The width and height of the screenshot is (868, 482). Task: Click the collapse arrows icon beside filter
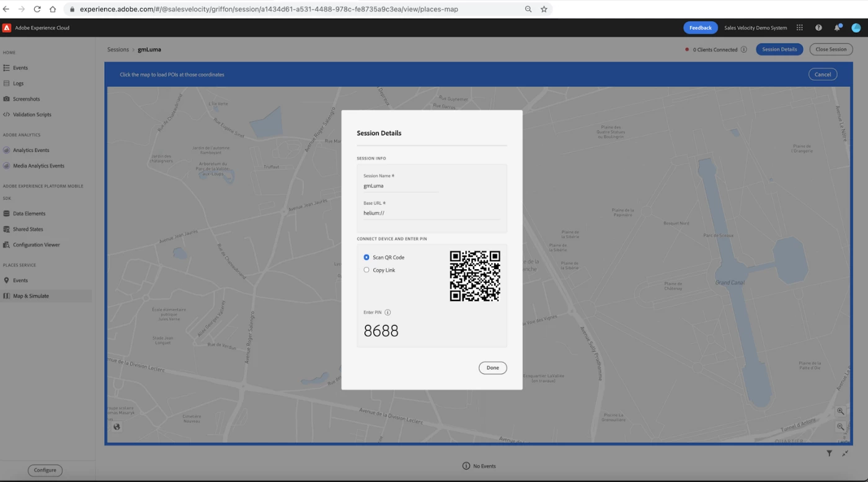(845, 453)
